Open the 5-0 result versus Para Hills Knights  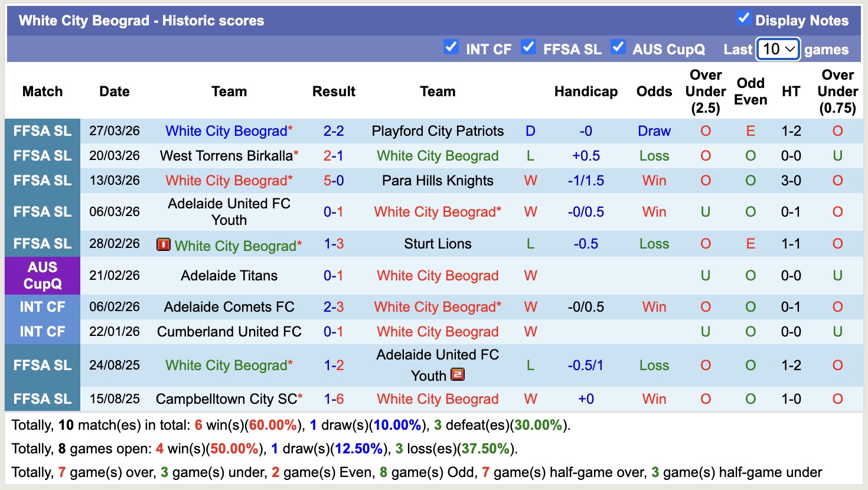pos(334,180)
